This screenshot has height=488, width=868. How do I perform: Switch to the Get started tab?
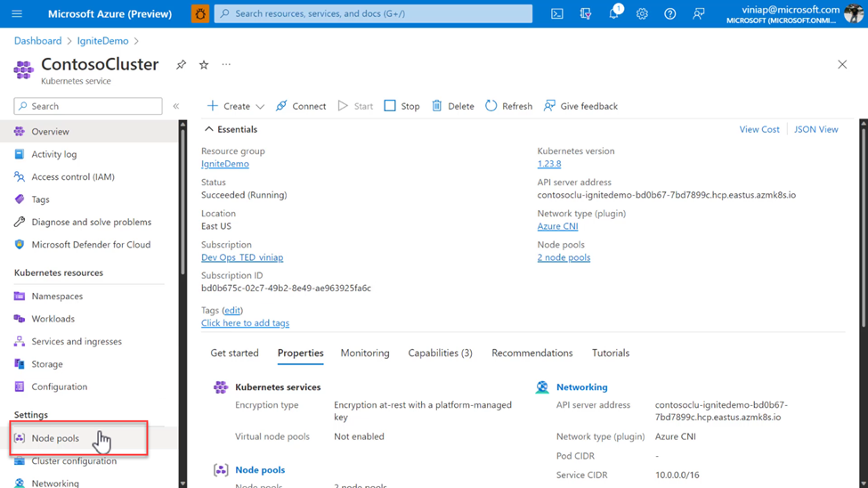[234, 353]
